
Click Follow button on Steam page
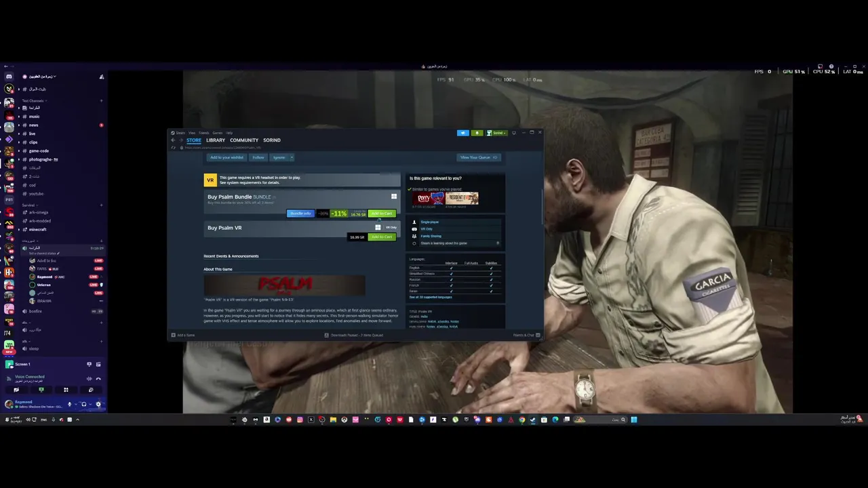click(258, 157)
